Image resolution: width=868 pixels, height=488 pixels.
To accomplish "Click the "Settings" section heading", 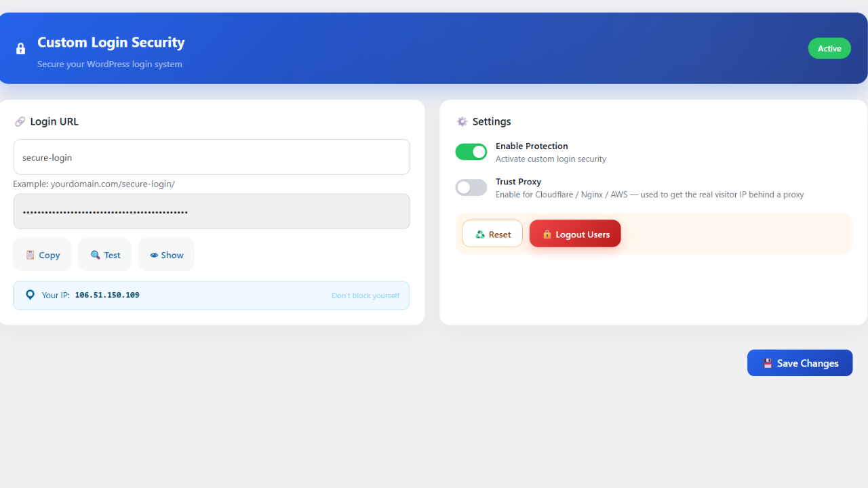I will (x=492, y=122).
